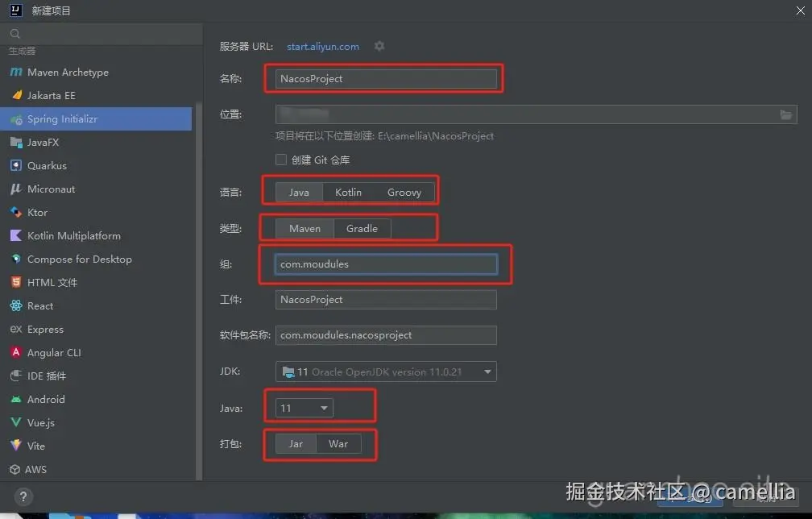Viewport: 812px width, 519px height.
Task: Click the generator list scrollbar
Action: click(199, 290)
